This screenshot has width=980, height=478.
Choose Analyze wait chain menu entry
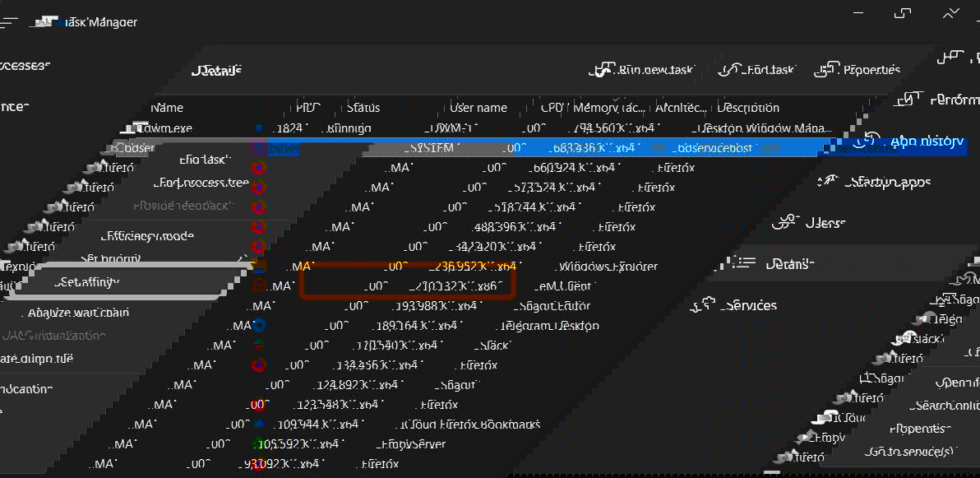pos(78,312)
